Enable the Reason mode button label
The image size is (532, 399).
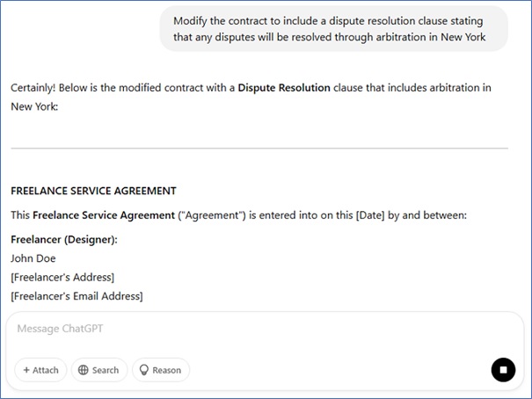(x=166, y=370)
